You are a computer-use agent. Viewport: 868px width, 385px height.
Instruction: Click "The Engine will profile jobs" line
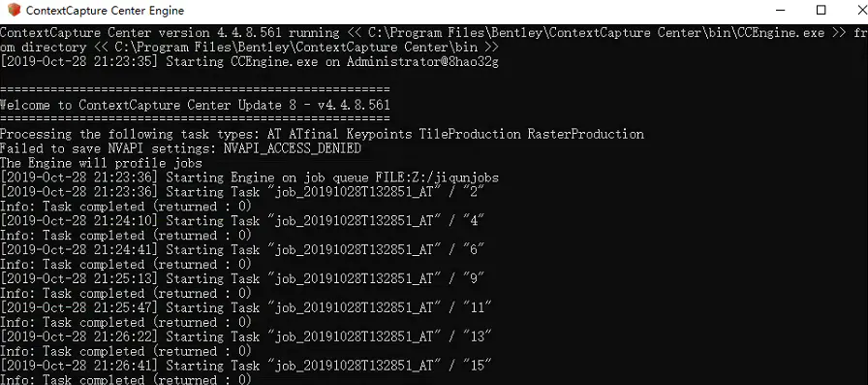[x=102, y=163]
